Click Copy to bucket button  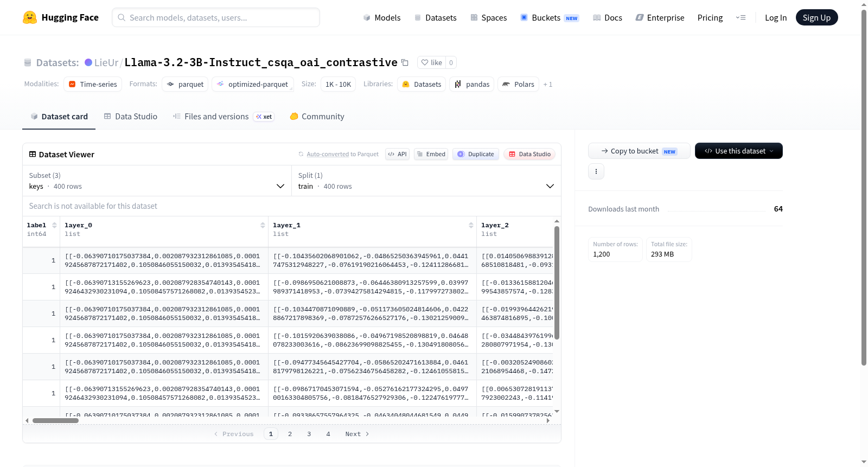639,151
